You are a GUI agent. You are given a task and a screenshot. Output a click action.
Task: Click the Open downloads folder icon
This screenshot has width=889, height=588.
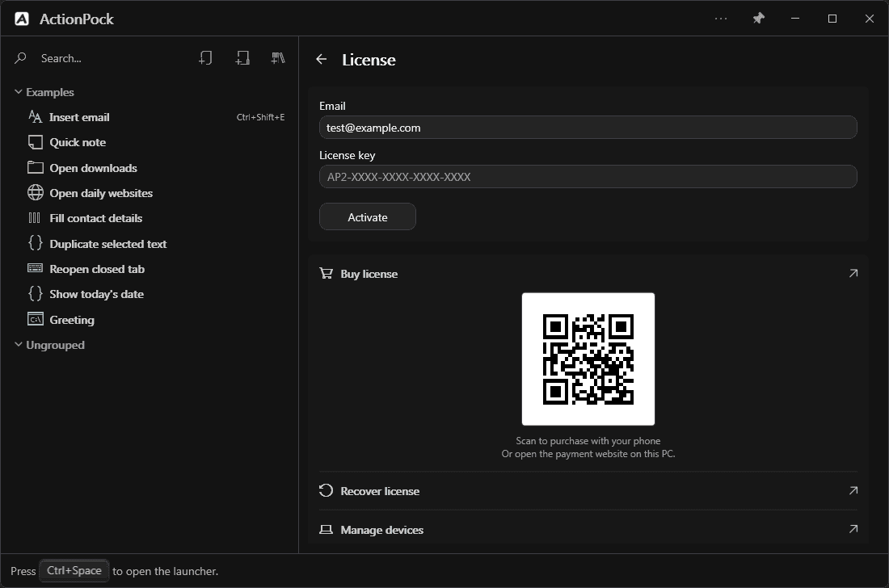coord(35,167)
